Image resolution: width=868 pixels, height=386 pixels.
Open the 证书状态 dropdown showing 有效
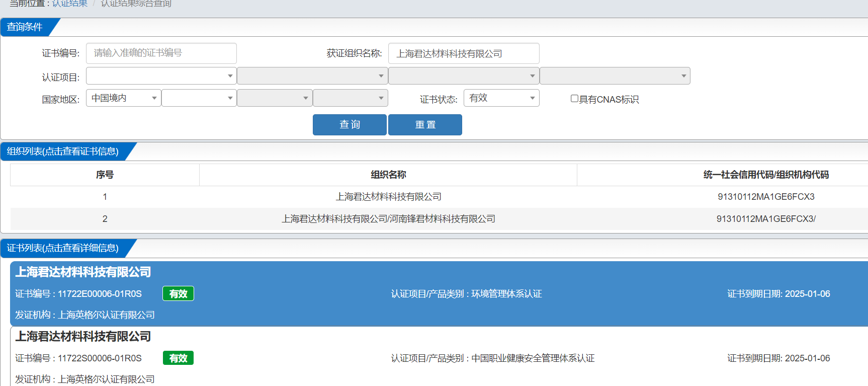[501, 98]
